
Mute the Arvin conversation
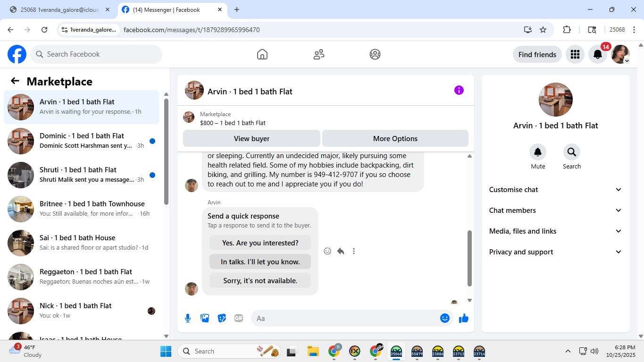tap(538, 152)
